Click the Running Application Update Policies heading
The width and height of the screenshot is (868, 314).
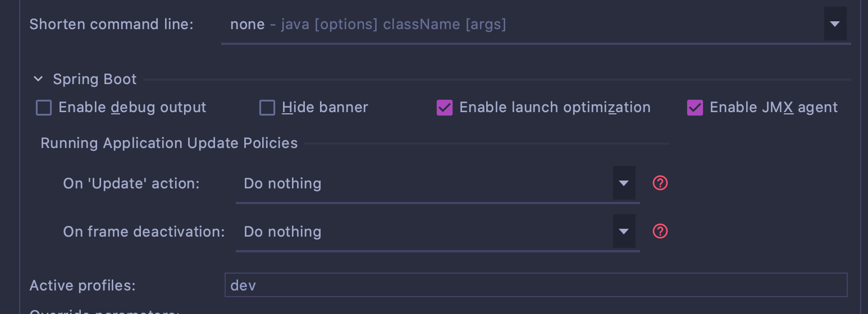click(169, 144)
